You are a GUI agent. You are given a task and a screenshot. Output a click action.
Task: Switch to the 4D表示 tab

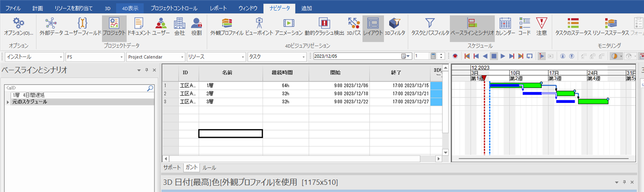tap(130, 8)
